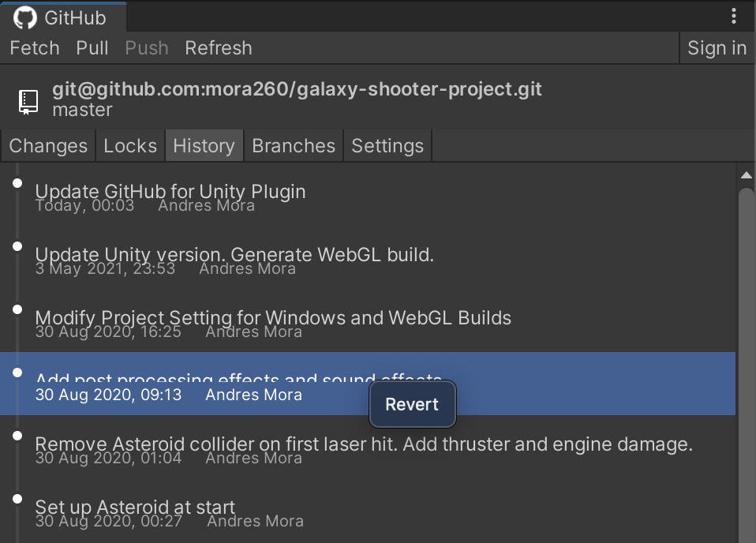The width and height of the screenshot is (756, 543).
Task: Click commit dot for Remove Asteroid collider commit
Action: tap(17, 436)
